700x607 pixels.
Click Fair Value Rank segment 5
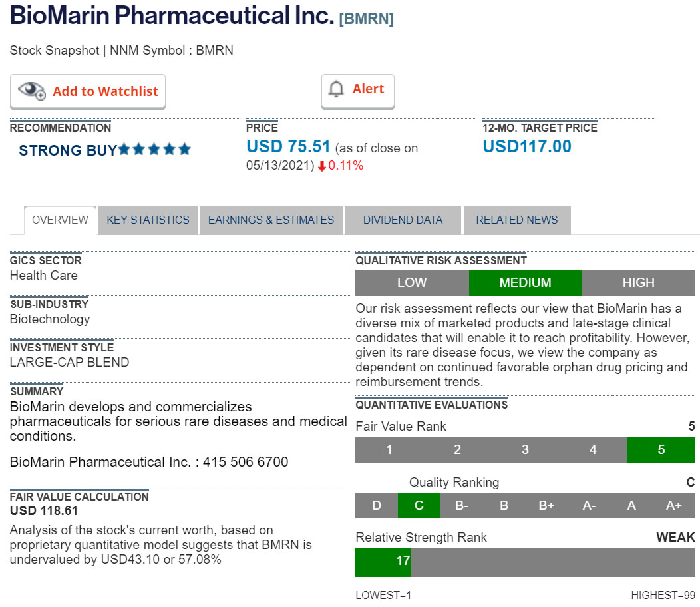pos(661,450)
